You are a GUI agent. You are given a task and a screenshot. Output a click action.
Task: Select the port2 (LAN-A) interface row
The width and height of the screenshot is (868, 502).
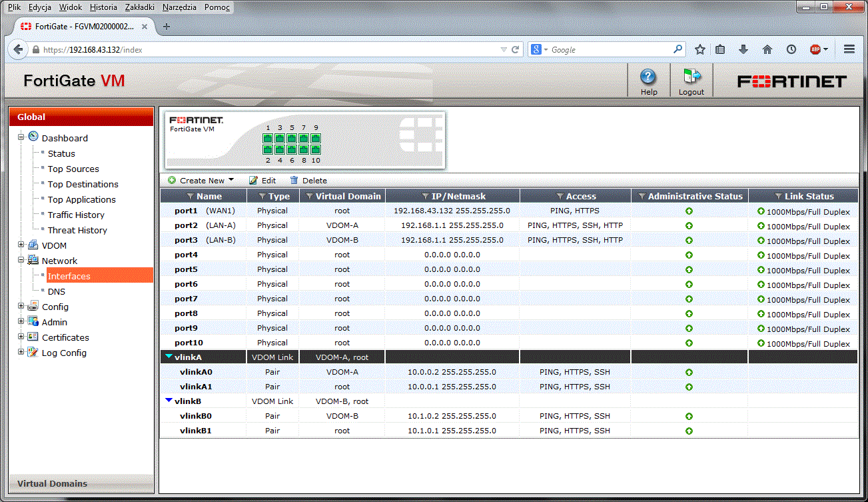click(x=509, y=225)
